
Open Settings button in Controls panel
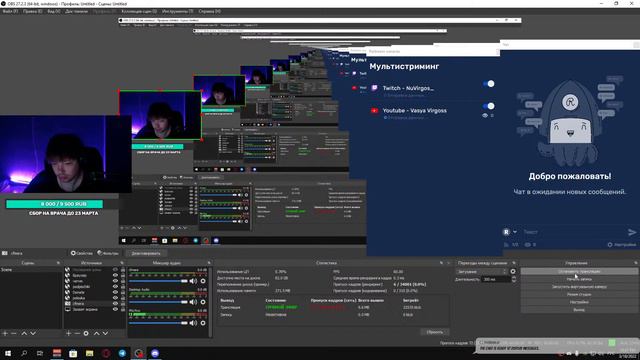[579, 302]
